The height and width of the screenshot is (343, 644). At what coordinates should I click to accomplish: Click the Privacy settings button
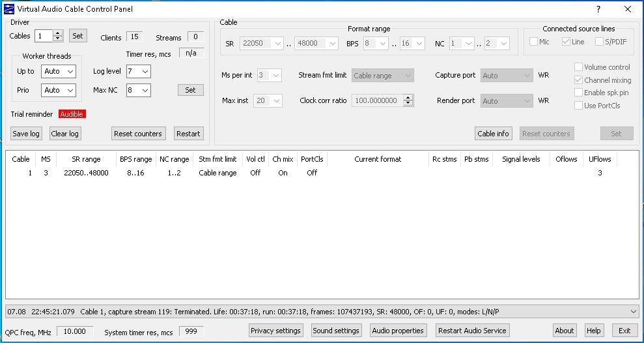click(x=276, y=331)
